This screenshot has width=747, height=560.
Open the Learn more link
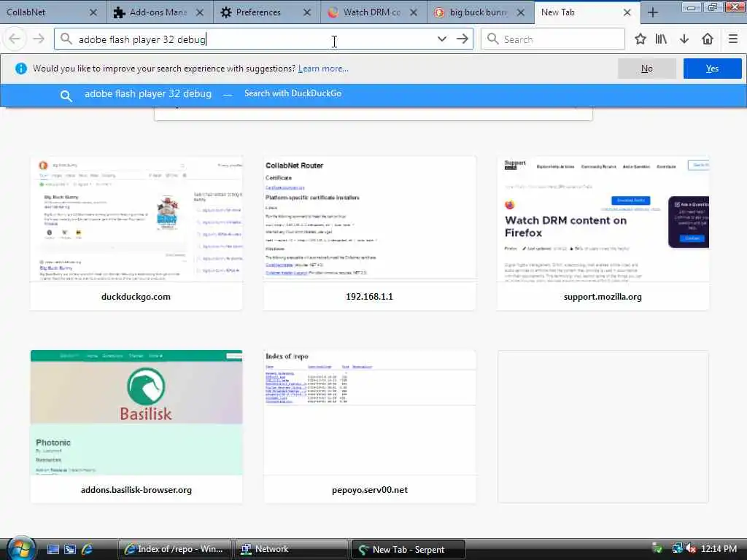click(323, 69)
